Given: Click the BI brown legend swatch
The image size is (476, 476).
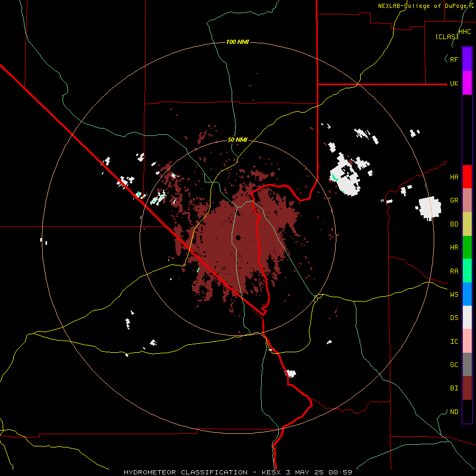Looking at the screenshot, I should click(x=467, y=388).
